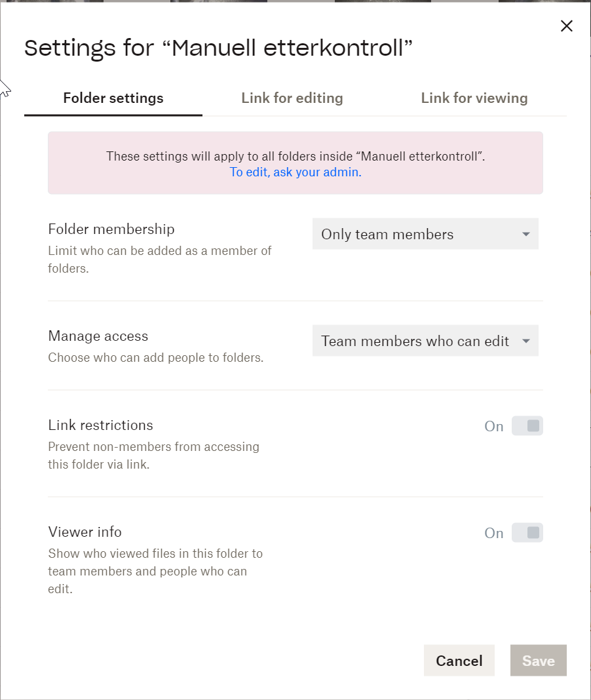This screenshot has height=700, width=591.
Task: Click the 'To edit, ask your admin' link
Action: (295, 172)
